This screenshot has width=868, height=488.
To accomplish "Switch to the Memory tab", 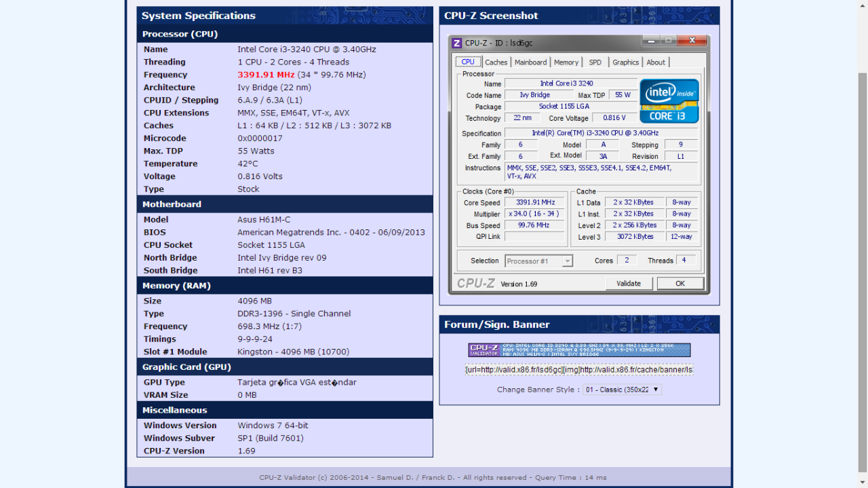I will (x=566, y=62).
